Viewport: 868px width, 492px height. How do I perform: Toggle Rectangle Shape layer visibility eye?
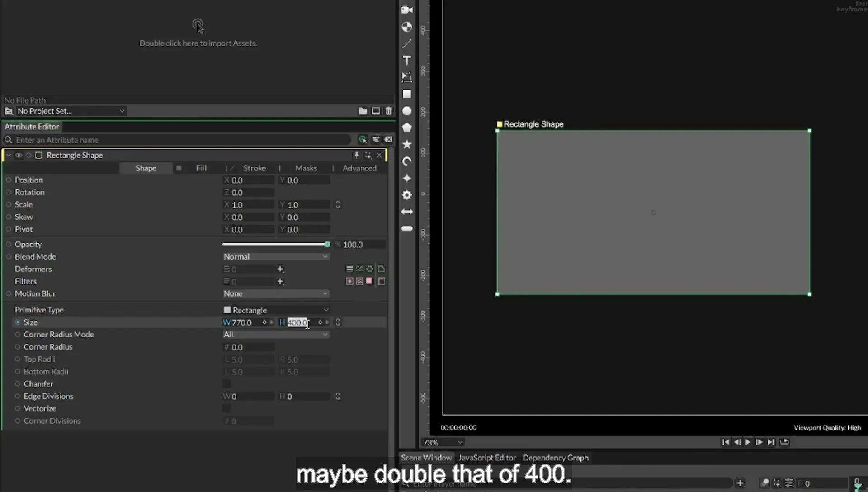19,155
